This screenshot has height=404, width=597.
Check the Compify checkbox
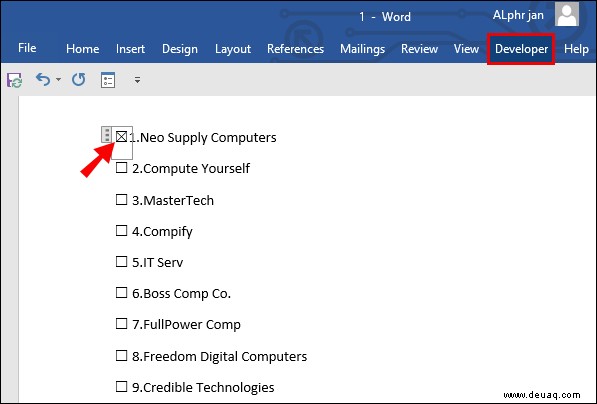coord(121,230)
